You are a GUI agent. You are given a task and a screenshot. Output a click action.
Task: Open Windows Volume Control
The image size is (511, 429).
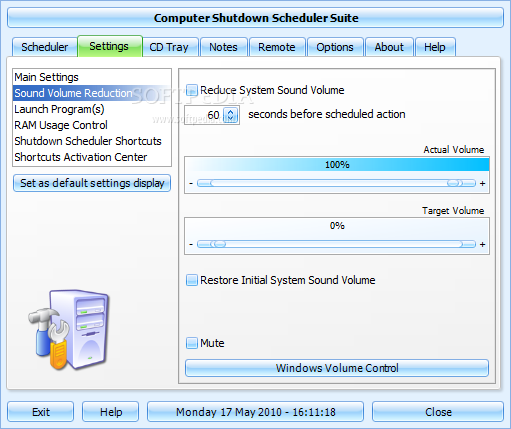click(337, 368)
